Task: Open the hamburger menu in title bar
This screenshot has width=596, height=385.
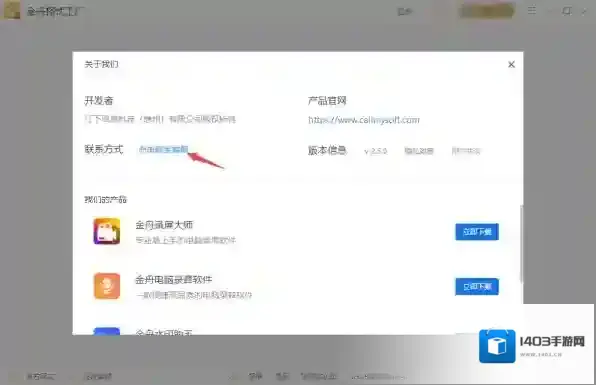Action: (532, 10)
